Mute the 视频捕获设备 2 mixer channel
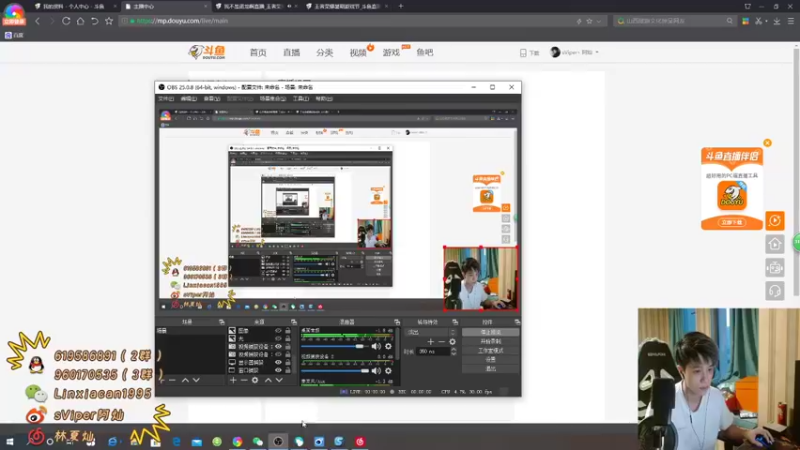This screenshot has width=800, height=450. click(377, 371)
